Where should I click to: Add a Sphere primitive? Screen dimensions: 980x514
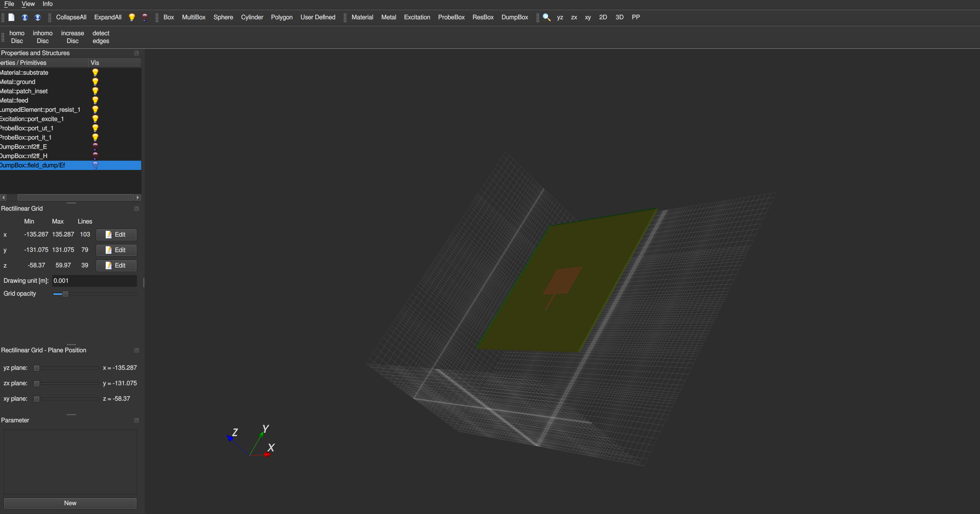pyautogui.click(x=223, y=17)
